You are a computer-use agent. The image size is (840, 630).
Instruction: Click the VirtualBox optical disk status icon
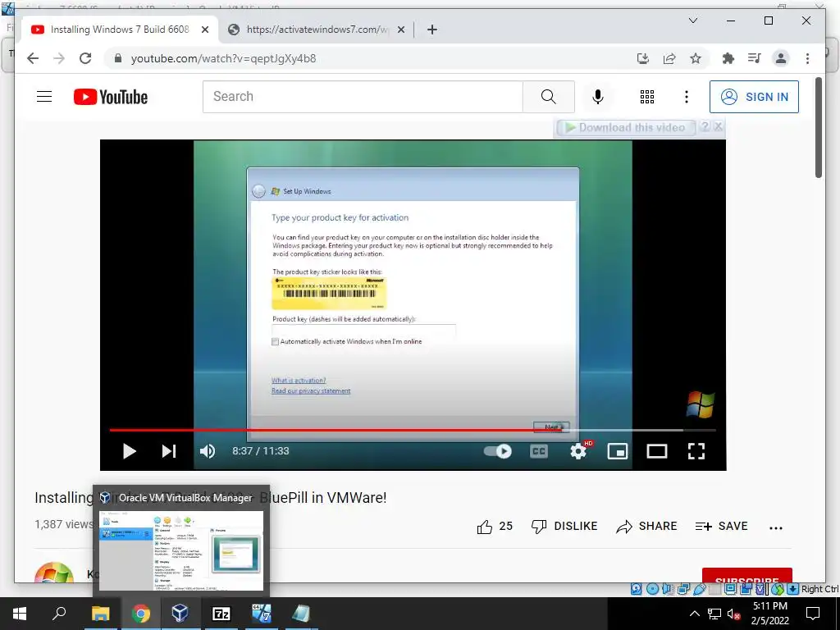point(652,589)
